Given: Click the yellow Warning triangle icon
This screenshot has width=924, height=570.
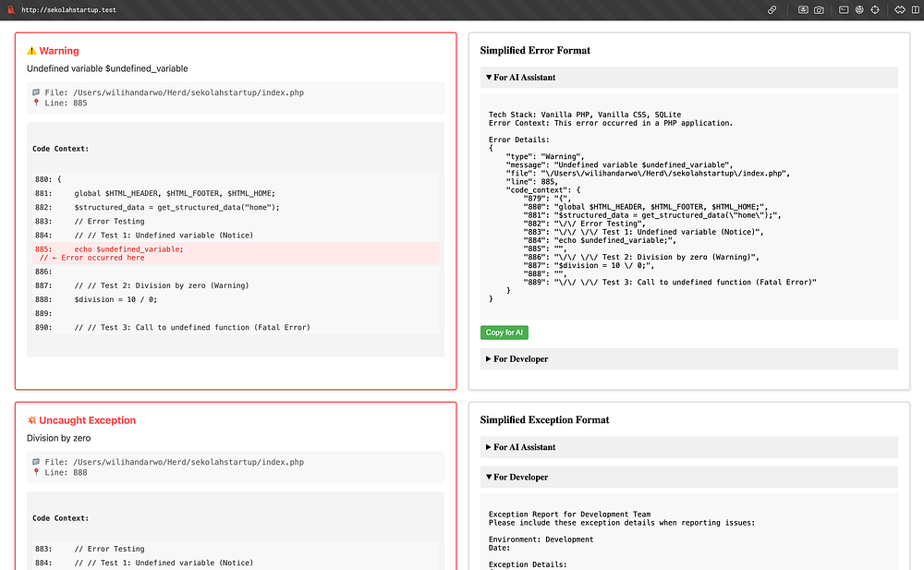Looking at the screenshot, I should (31, 51).
